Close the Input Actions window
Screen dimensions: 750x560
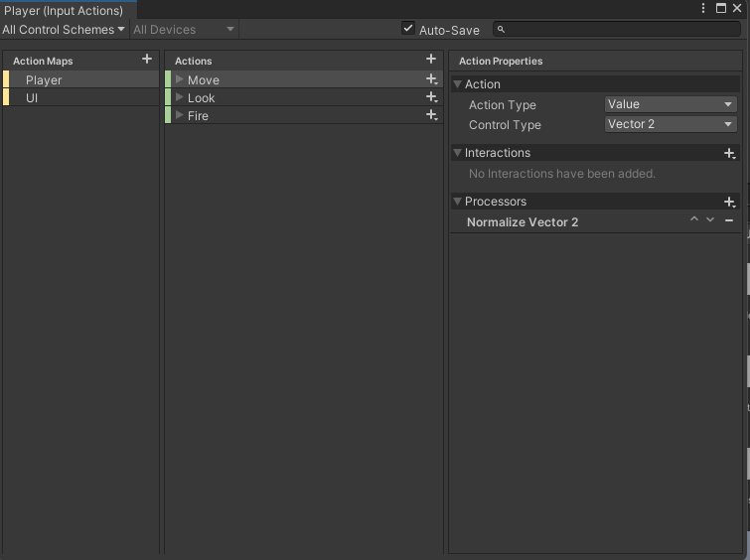click(737, 8)
